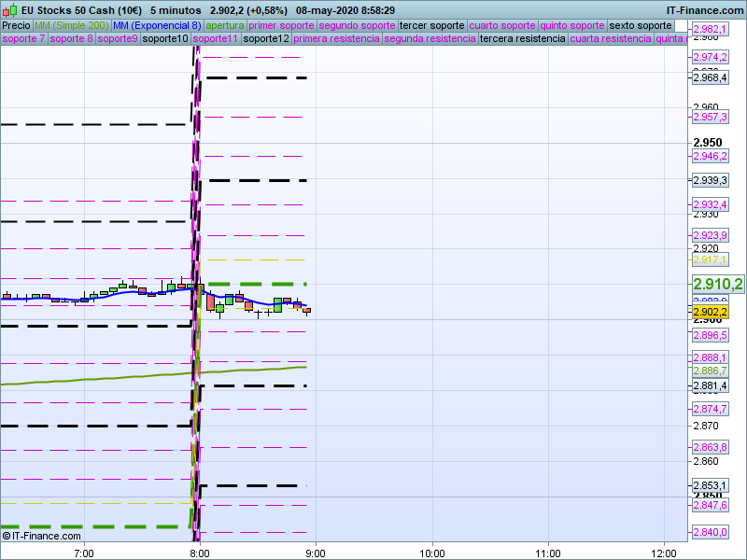The image size is (747, 560).
Task: Click the 9:00 mark on time axis
Action: (x=316, y=551)
